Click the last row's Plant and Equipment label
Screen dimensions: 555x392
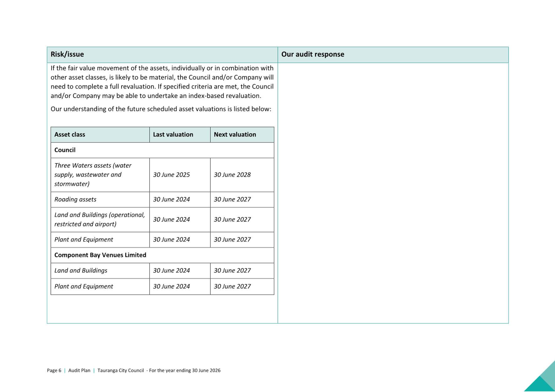[83, 286]
